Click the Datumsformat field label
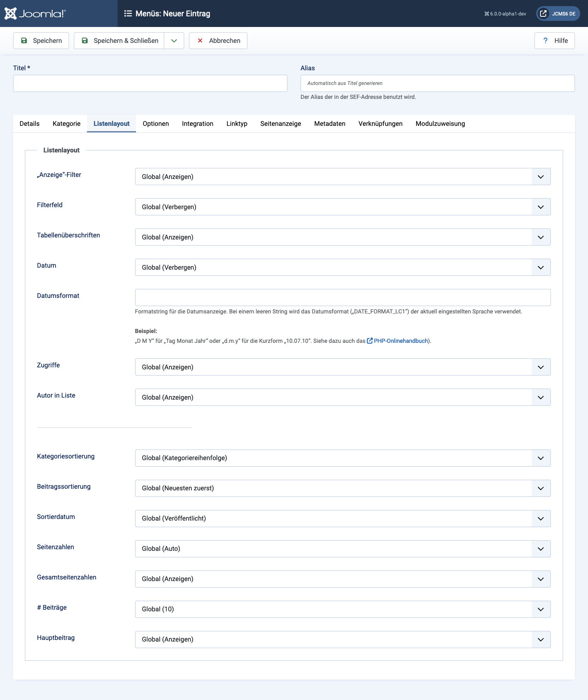 [x=58, y=295]
